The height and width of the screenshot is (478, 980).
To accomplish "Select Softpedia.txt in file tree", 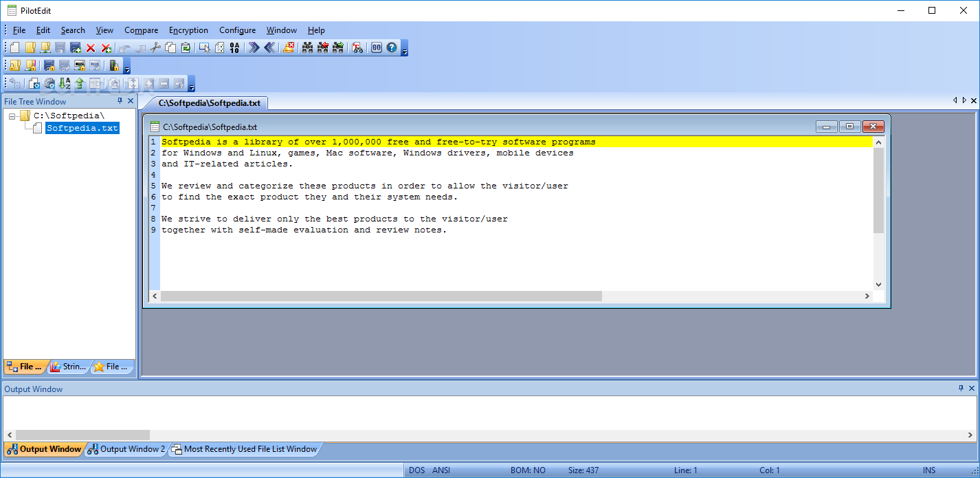I will coord(82,128).
